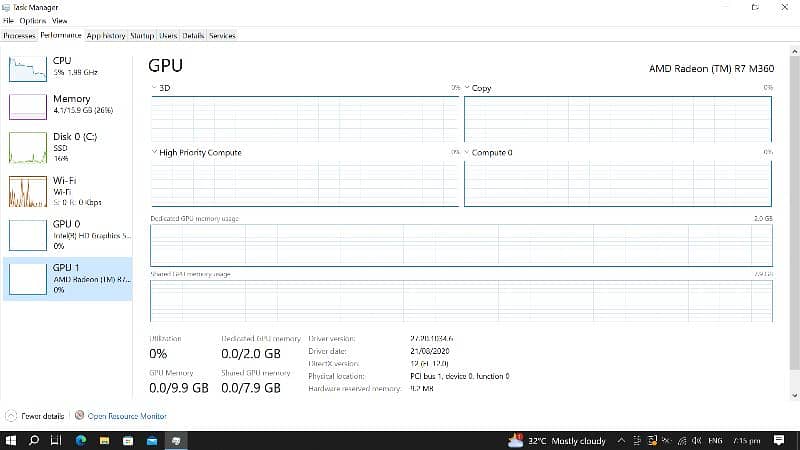Open the 3D engine graph dropdown
This screenshot has height=450, width=800.
point(155,88)
